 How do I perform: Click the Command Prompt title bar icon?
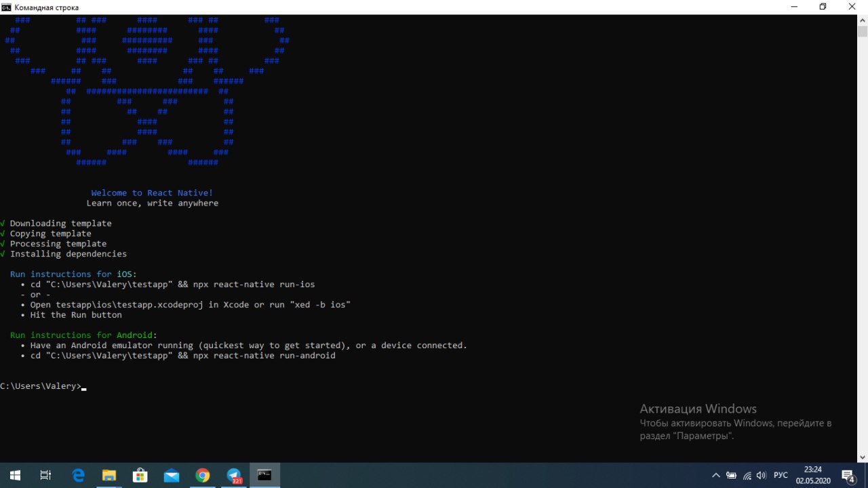click(6, 7)
